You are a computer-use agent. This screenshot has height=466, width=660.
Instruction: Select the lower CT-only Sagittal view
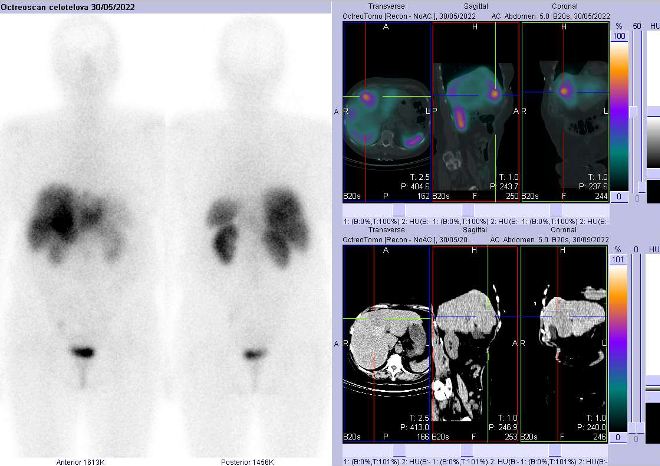(x=476, y=344)
